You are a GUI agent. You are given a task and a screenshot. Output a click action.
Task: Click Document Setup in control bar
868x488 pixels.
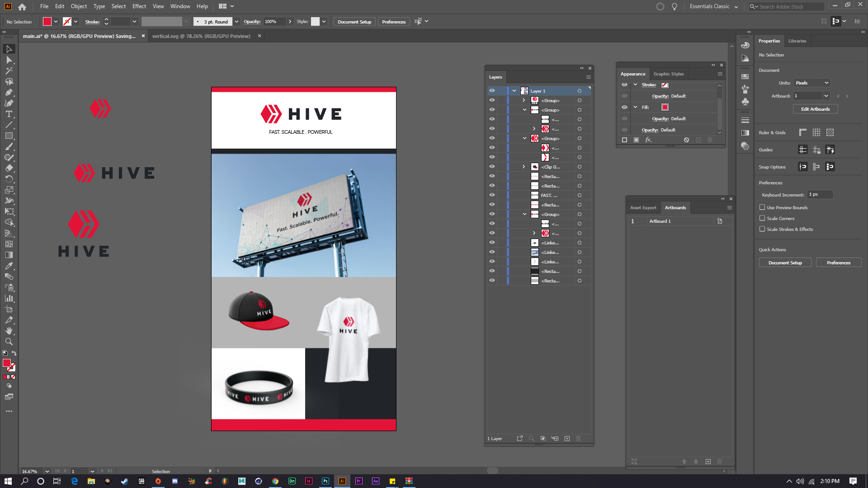pos(354,22)
